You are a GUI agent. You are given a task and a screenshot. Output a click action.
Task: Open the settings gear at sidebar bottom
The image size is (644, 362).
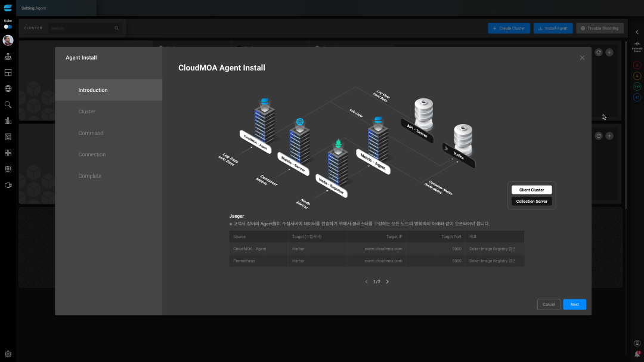[8, 354]
